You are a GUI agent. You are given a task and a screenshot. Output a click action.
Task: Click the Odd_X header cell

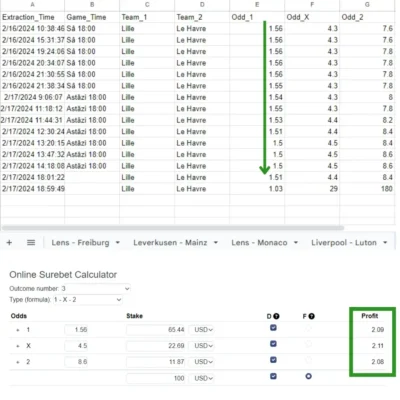(x=312, y=17)
